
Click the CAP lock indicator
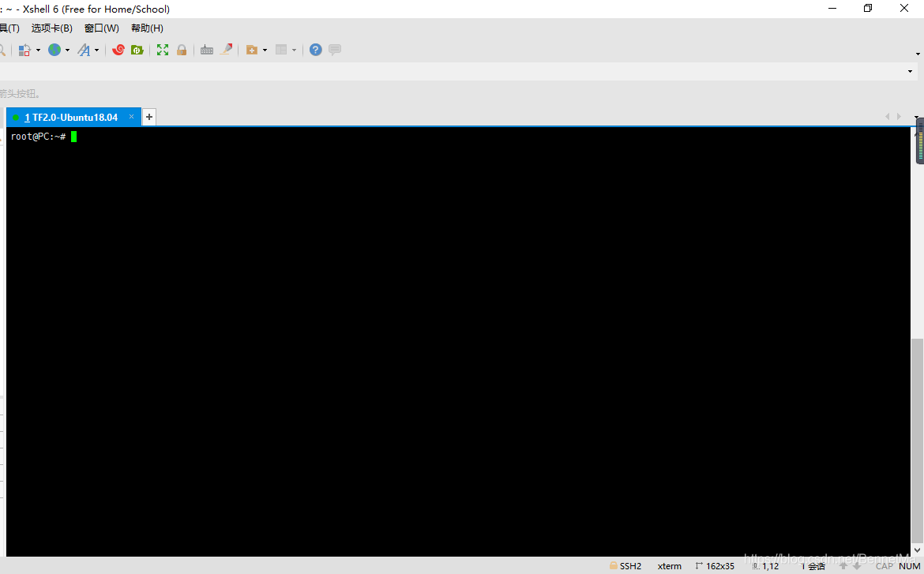click(x=884, y=566)
